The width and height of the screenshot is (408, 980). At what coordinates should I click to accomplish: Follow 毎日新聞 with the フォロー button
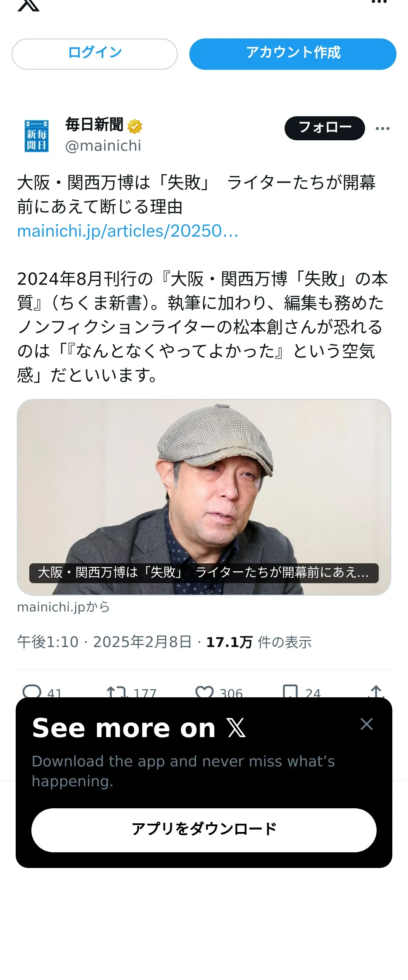[x=325, y=128]
